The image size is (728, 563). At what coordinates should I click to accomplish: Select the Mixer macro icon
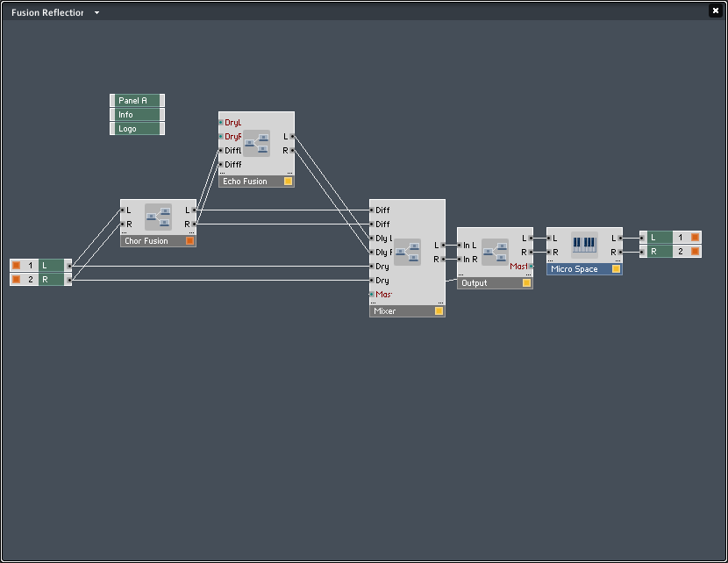407,252
